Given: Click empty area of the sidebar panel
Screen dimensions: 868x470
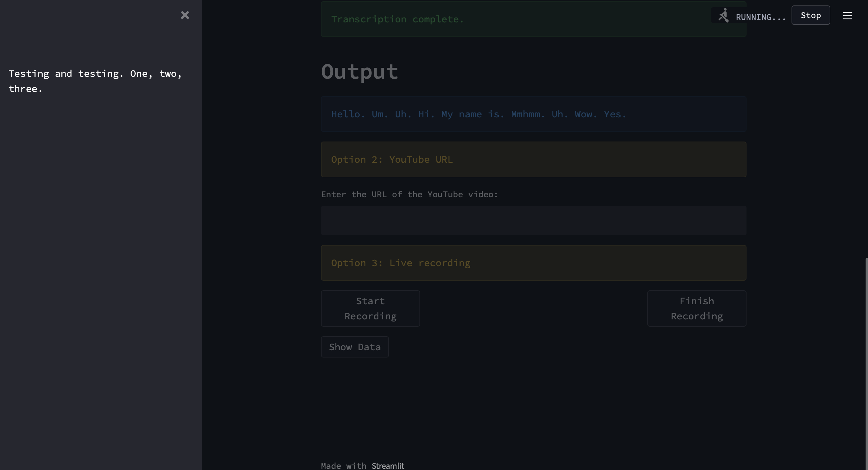Looking at the screenshot, I should tap(101, 270).
